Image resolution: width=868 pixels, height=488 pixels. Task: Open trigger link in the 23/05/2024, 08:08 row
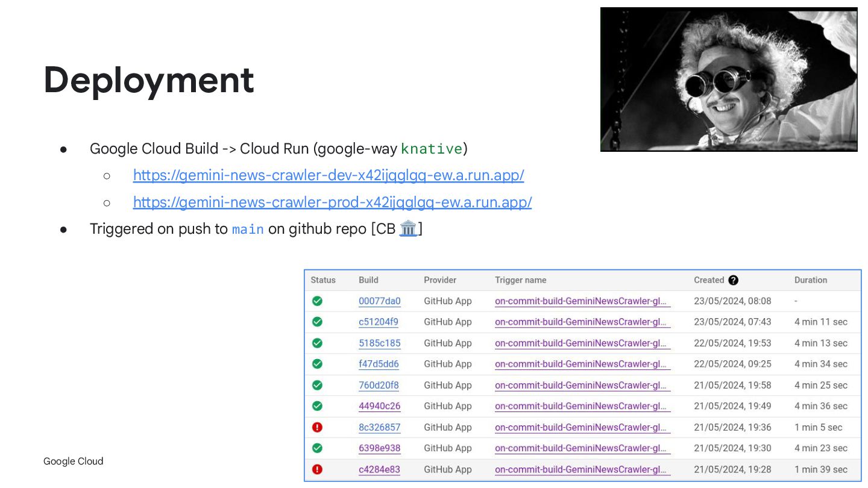[x=583, y=301]
